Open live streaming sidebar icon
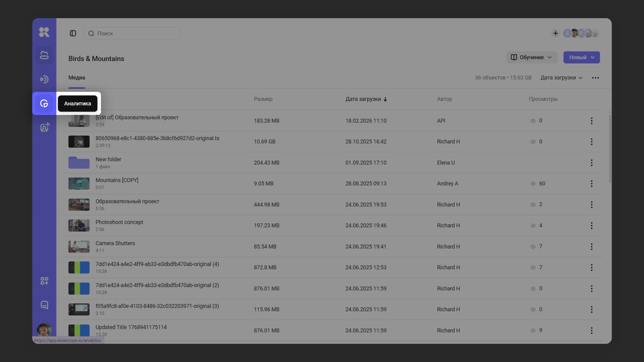 click(x=44, y=79)
